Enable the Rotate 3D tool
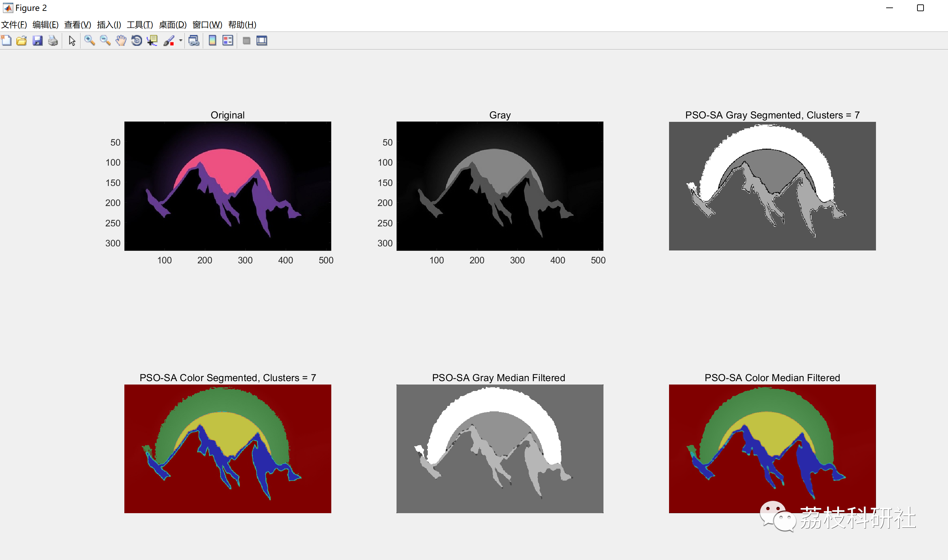 [x=137, y=41]
